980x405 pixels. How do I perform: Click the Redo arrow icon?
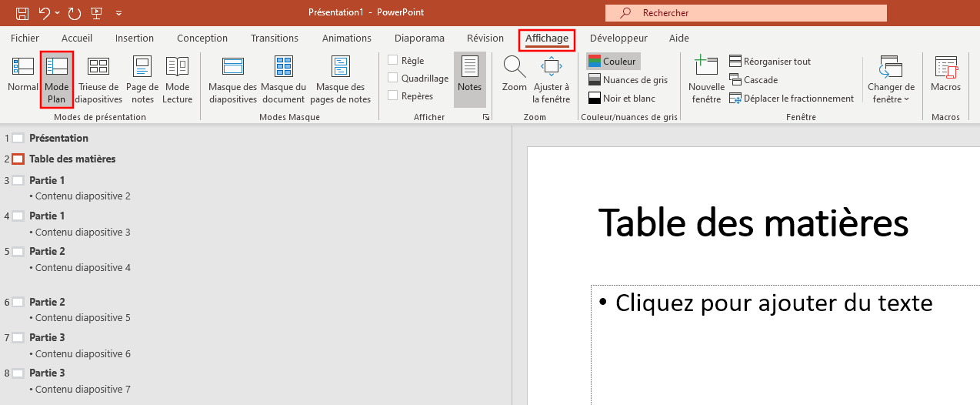(75, 13)
